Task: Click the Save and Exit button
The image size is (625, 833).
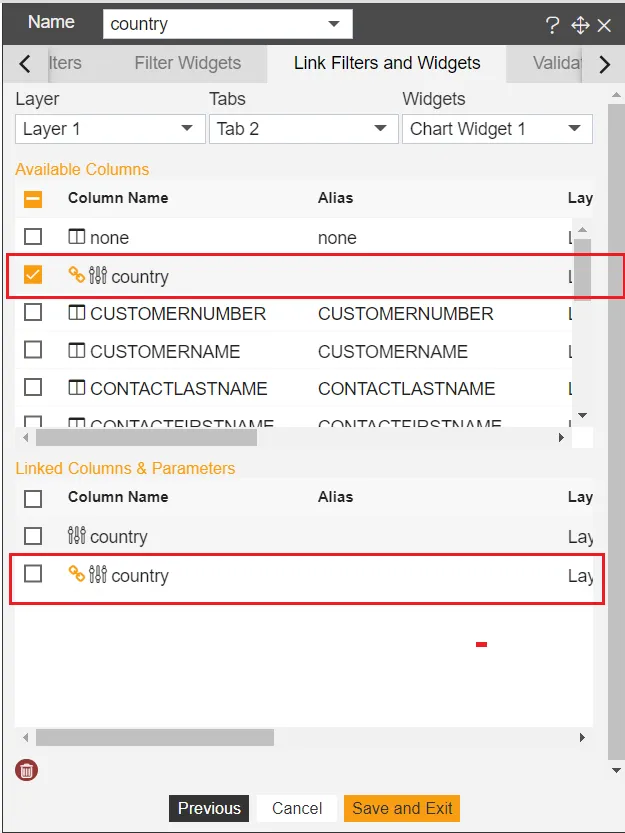Action: point(402,808)
